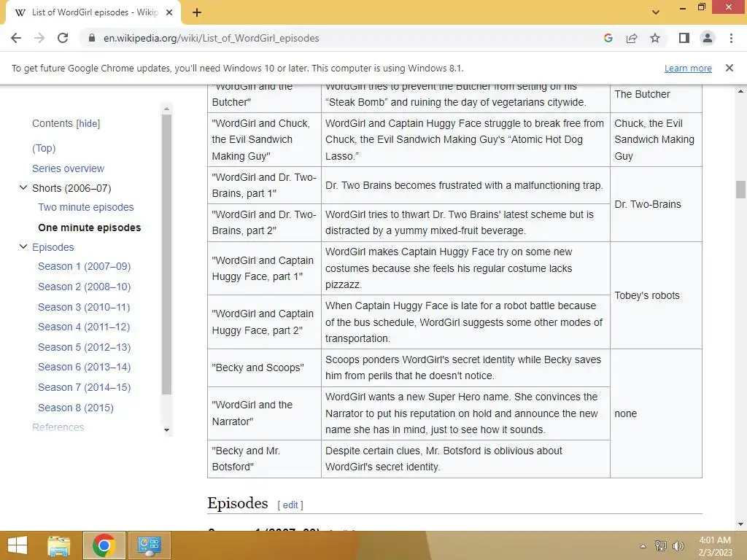Click the Google icon in address bar
Image resolution: width=747 pixels, height=560 pixels.
(x=608, y=38)
